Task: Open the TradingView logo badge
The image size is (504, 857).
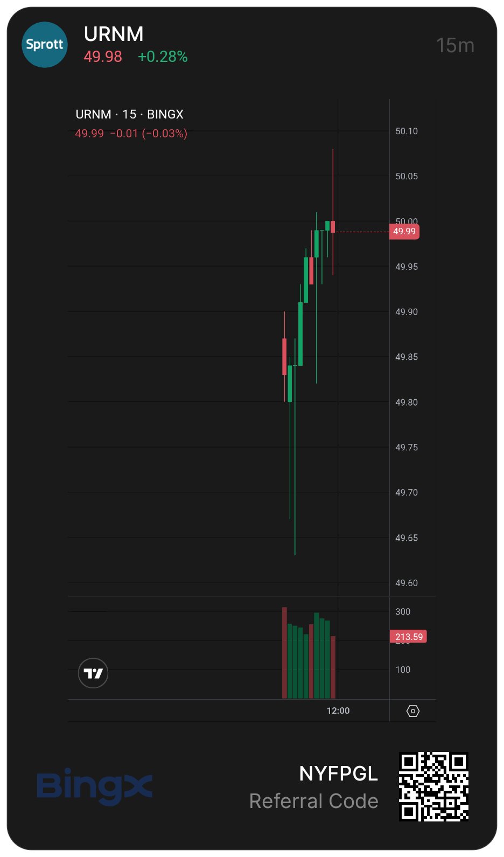Action: click(93, 673)
